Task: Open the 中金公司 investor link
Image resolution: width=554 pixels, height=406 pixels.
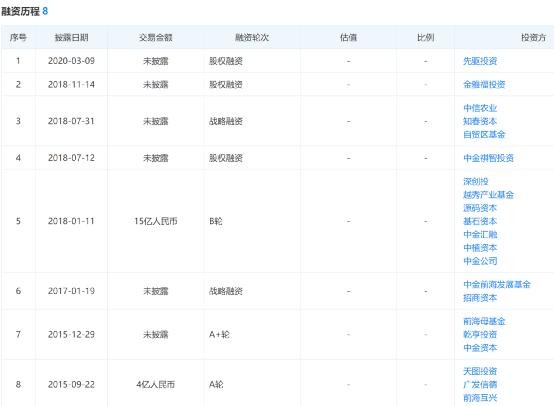Action: click(480, 261)
